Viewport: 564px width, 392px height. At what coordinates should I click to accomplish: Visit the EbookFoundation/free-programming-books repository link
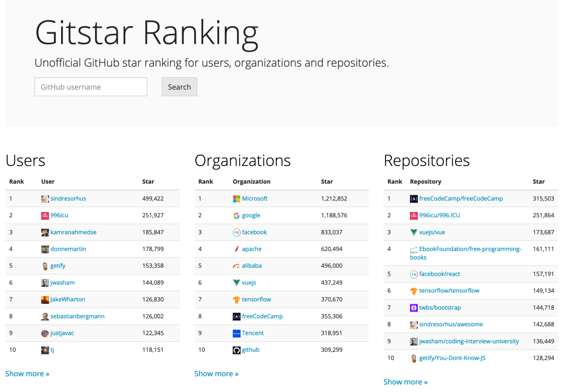coord(469,250)
